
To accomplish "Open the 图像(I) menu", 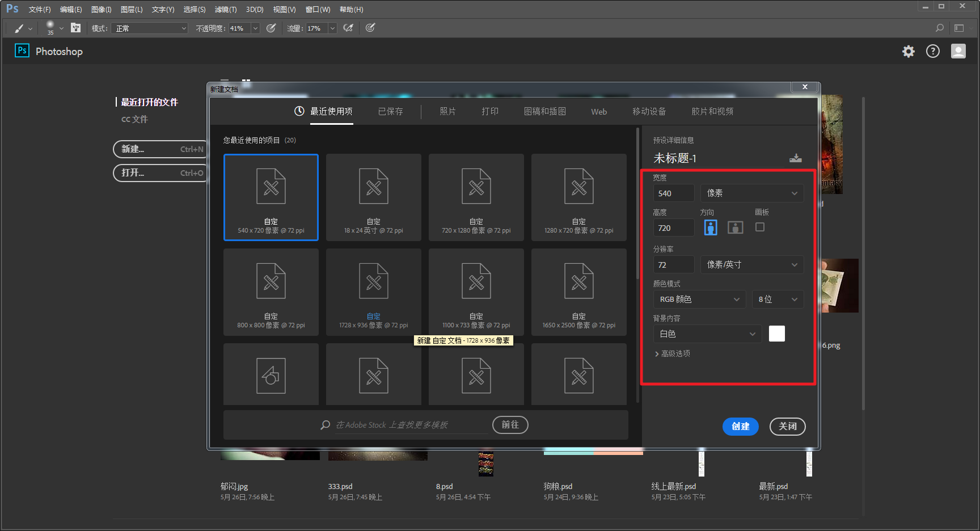I will tap(102, 10).
